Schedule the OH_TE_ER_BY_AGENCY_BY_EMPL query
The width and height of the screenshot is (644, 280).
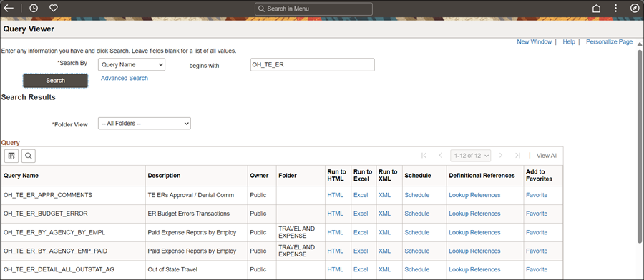click(x=417, y=232)
